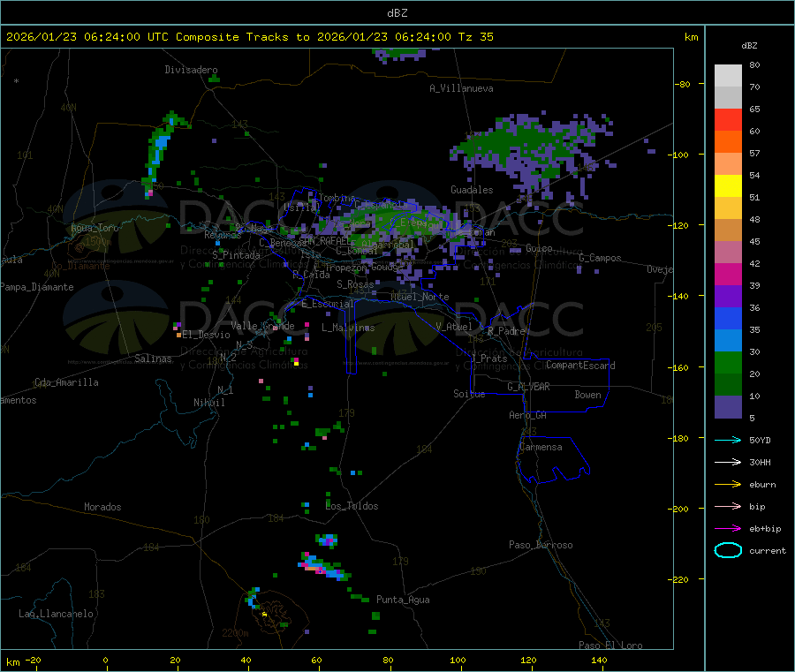Select the orange swatch between 60 and 57
Viewport: 795px width, 672px height.
click(728, 141)
